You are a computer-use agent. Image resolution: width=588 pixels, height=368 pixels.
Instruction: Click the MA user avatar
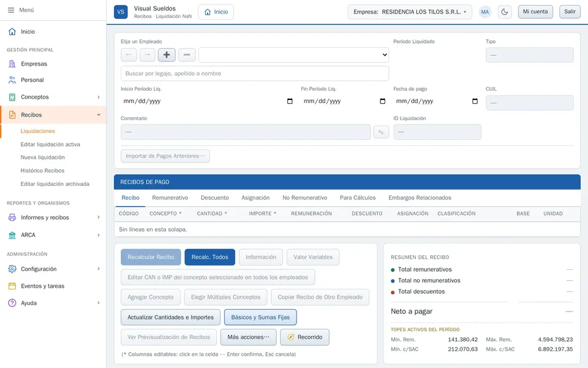(x=485, y=12)
